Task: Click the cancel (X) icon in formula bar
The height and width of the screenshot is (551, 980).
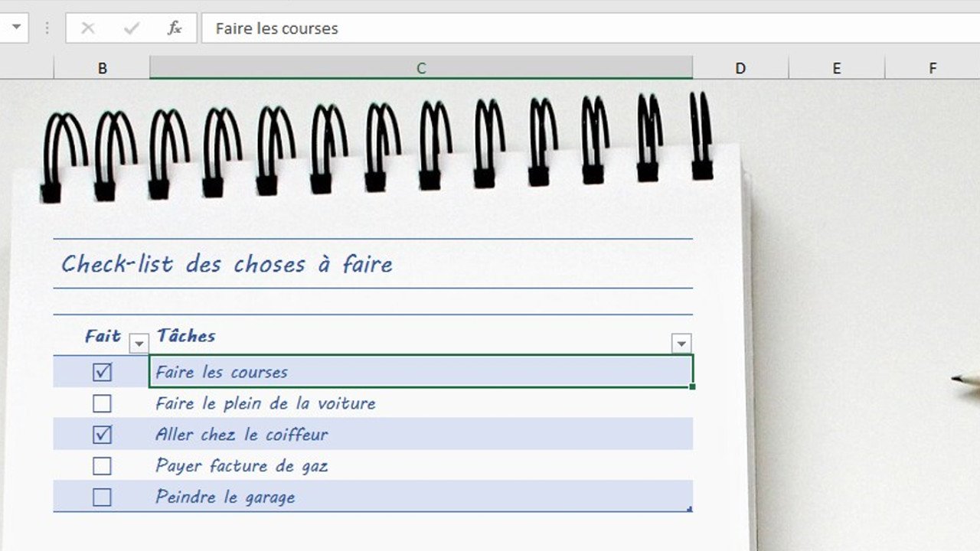Action: (88, 28)
